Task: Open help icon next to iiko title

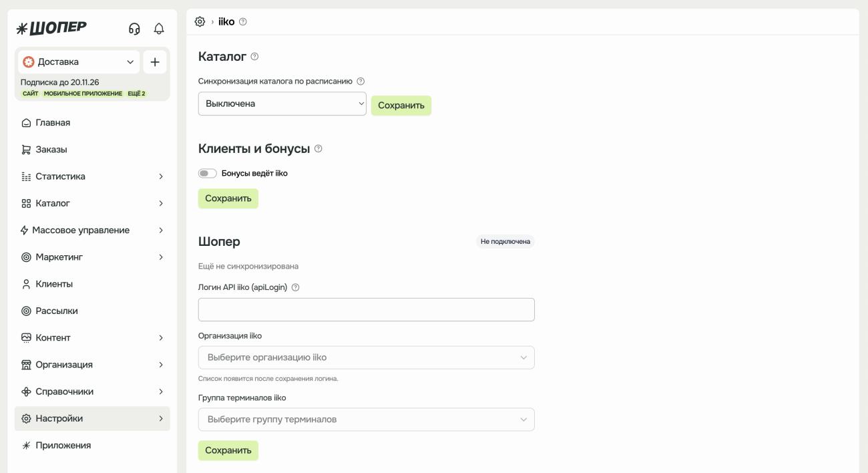Action: [x=242, y=21]
